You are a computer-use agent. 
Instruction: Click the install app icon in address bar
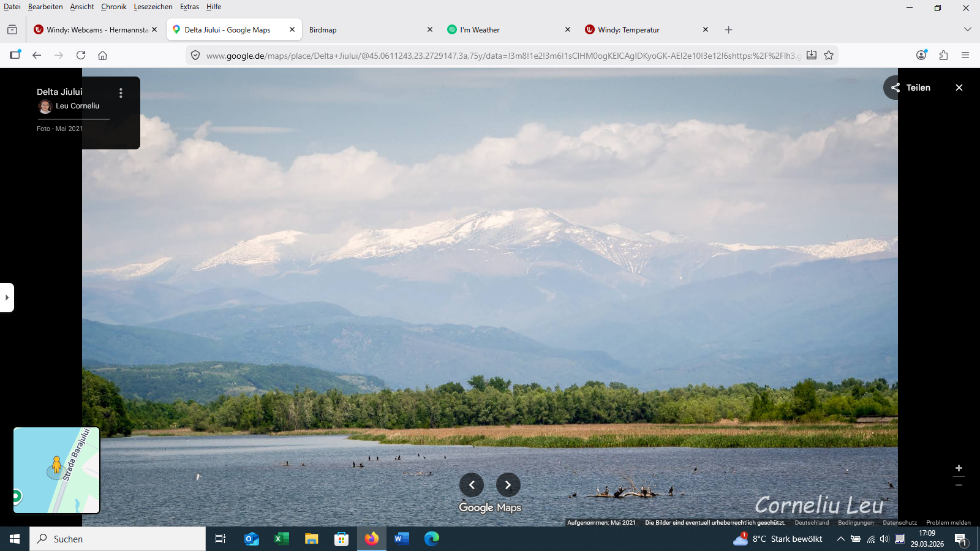point(812,55)
